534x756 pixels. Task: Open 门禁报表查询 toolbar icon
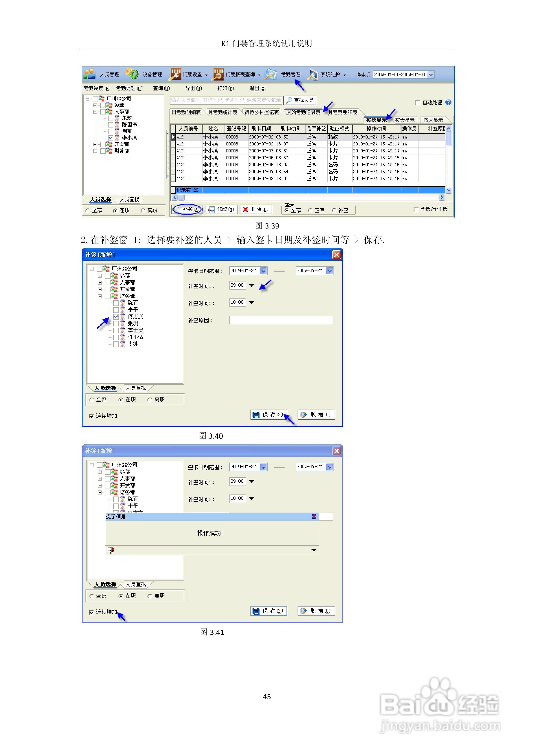218,74
